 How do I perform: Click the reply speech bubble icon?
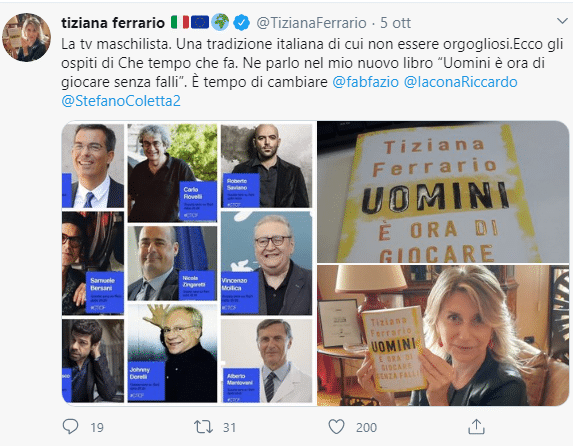[x=70, y=427]
